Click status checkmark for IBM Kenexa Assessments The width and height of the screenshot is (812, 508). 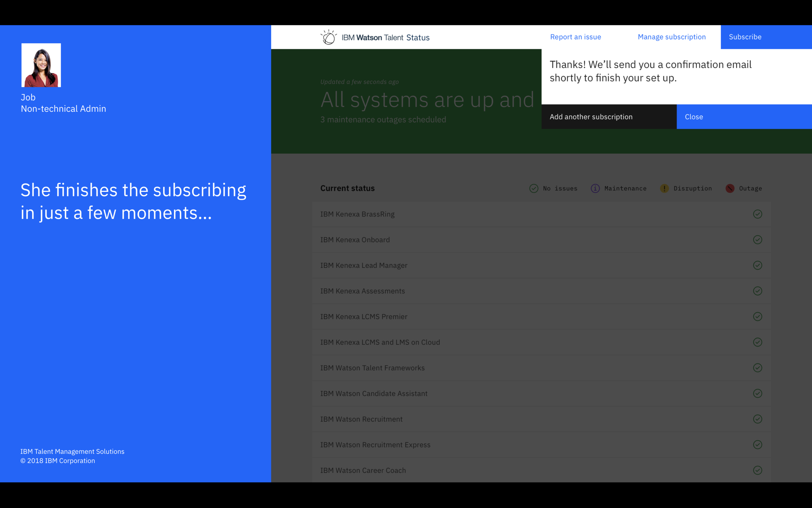tap(758, 291)
